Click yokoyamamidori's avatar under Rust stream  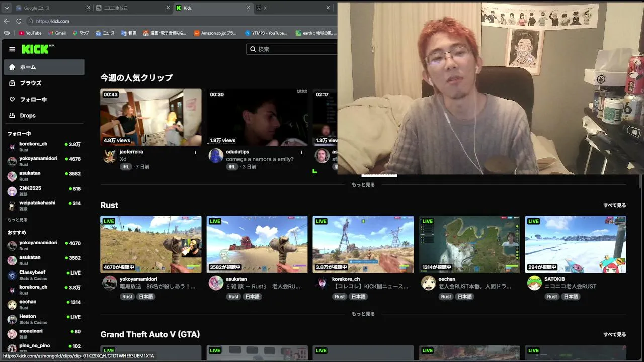pos(110,283)
